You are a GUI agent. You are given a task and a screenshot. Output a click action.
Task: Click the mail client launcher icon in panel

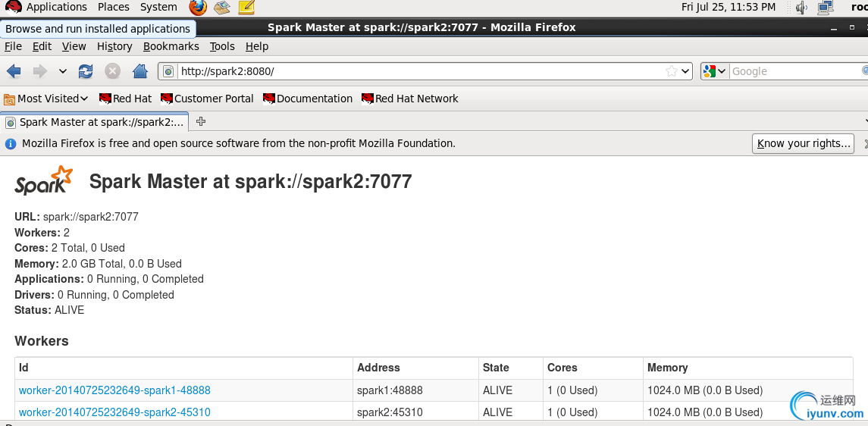click(x=222, y=7)
